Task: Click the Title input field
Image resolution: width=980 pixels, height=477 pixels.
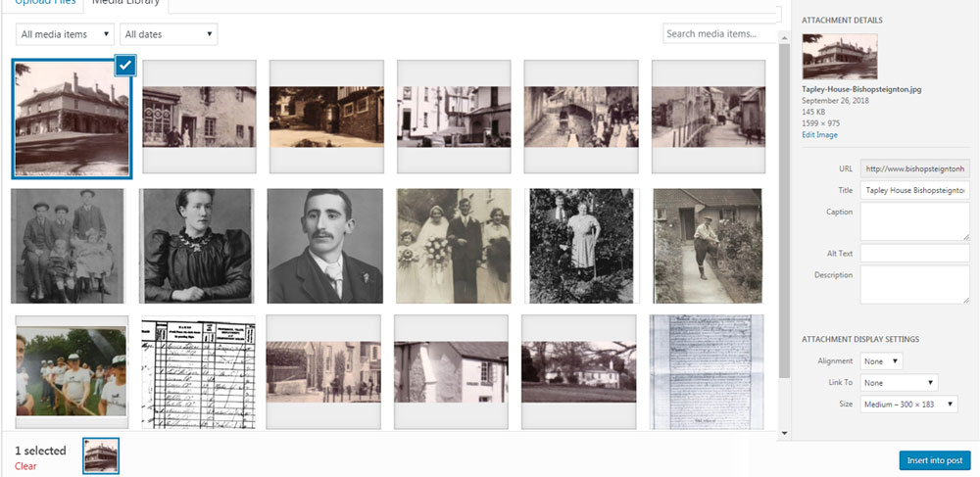Action: pos(915,190)
